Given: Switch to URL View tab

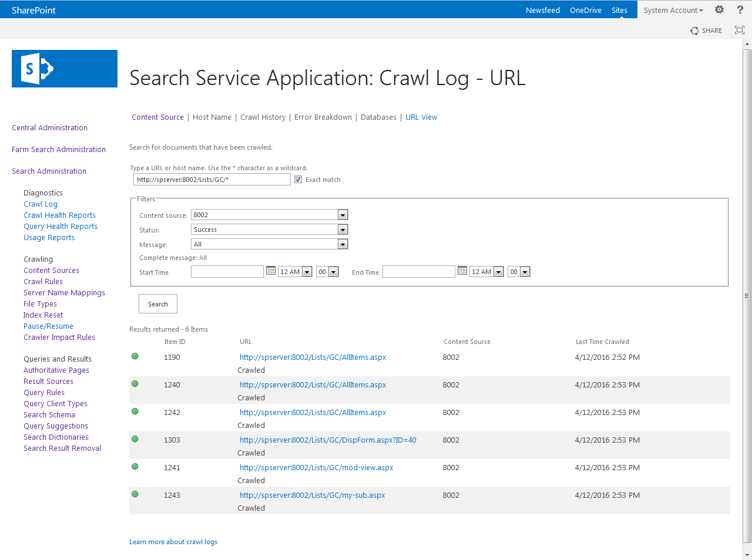Looking at the screenshot, I should pos(421,117).
